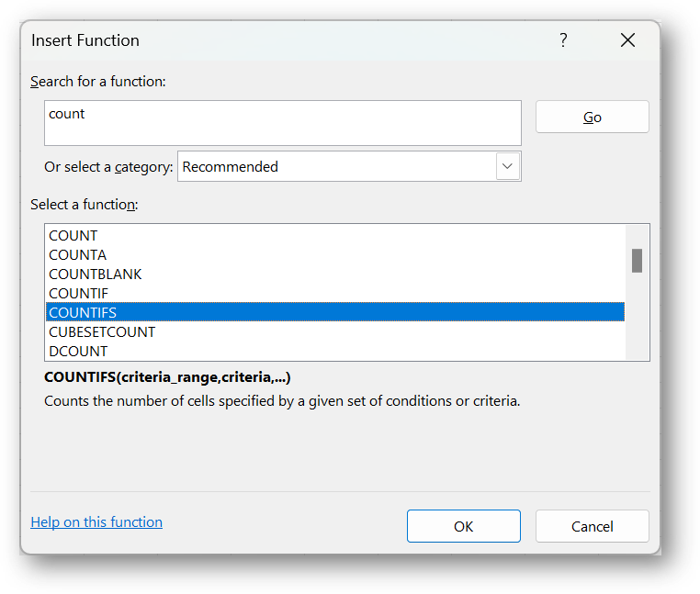Select COUNTIF in the function list
Viewport: 700px width, 594px height.
tap(334, 293)
